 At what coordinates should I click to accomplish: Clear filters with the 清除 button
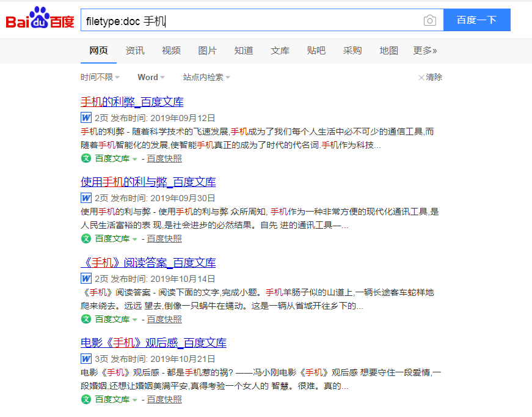pos(430,77)
